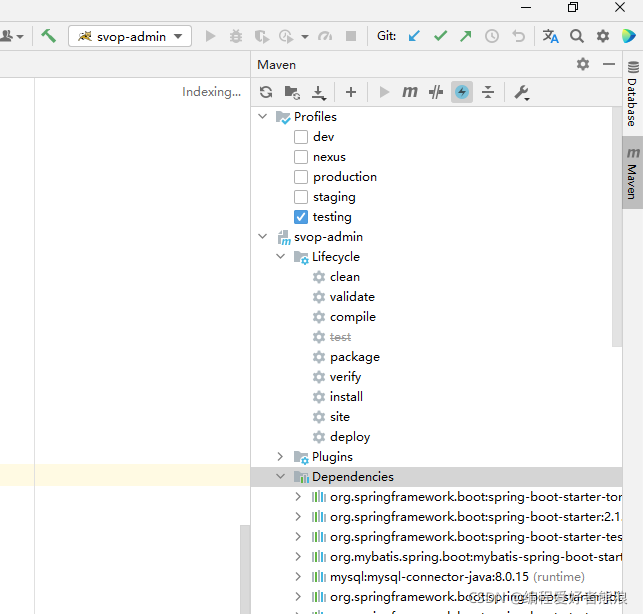
Task: Open the svop-admin run configuration dropdown
Action: 130,36
